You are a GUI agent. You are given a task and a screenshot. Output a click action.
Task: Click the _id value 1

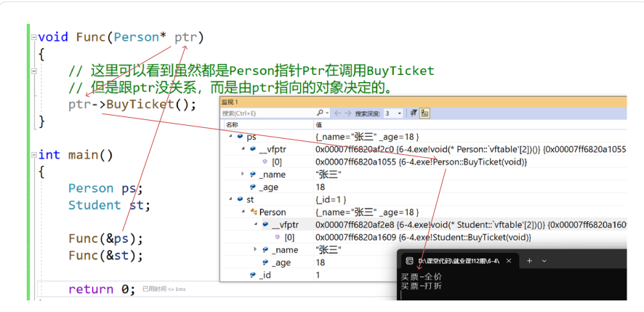(x=318, y=275)
